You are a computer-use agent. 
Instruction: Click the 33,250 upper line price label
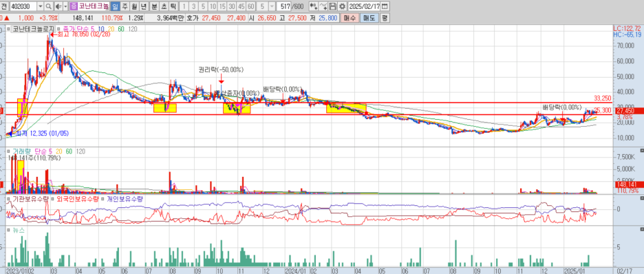(602, 98)
